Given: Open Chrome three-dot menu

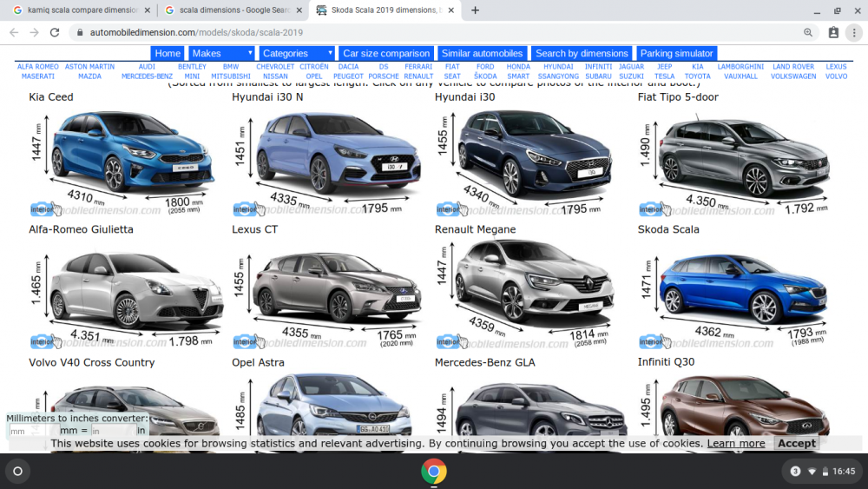Looking at the screenshot, I should coord(854,33).
